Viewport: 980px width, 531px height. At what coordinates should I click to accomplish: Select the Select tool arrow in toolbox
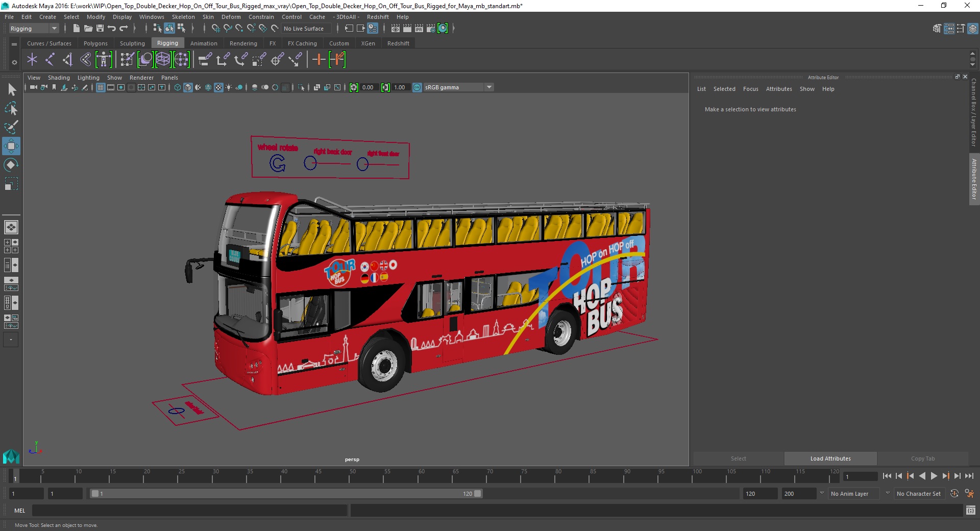point(11,89)
